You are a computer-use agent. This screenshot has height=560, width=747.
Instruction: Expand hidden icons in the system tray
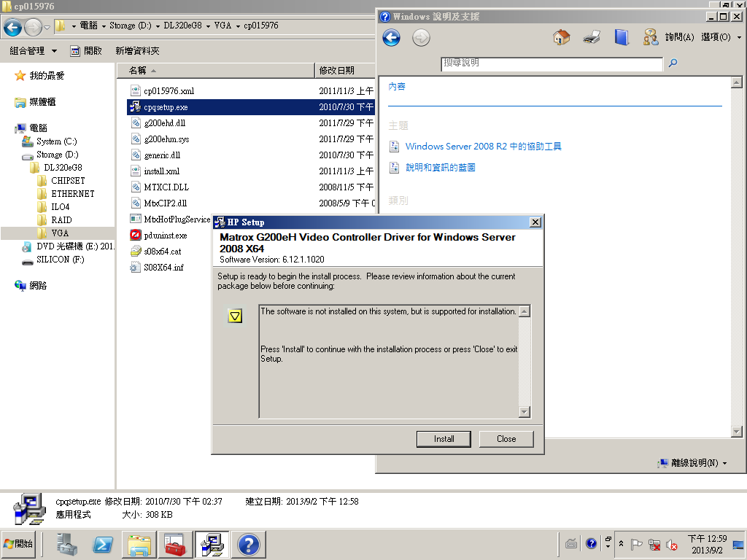[622, 542]
